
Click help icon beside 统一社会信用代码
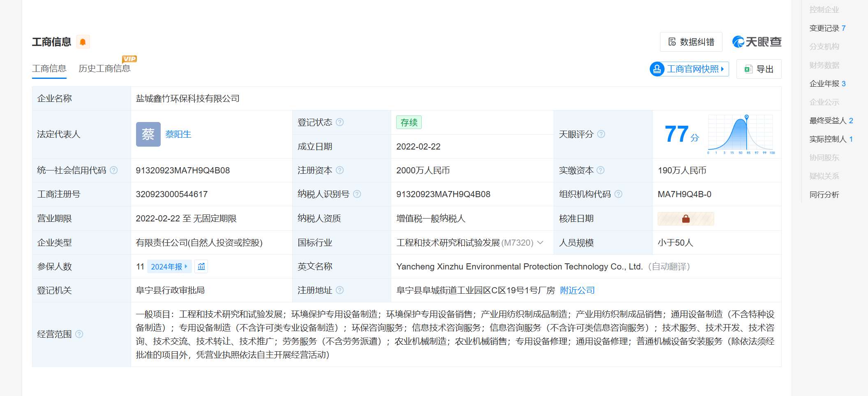[114, 170]
